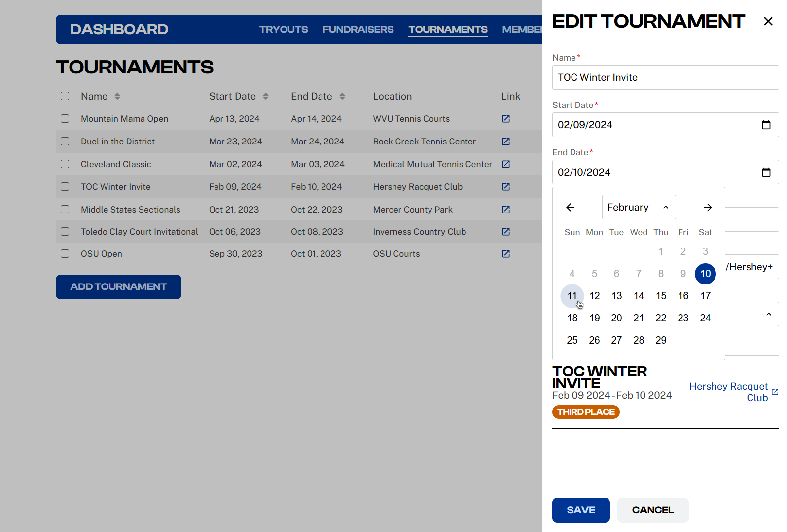Viewport: 787px width, 532px height.
Task: Click the tournament Name input field
Action: (x=665, y=77)
